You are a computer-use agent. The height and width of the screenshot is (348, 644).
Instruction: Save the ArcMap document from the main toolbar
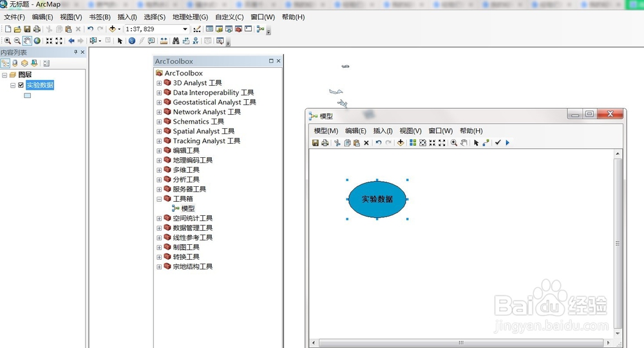27,29
